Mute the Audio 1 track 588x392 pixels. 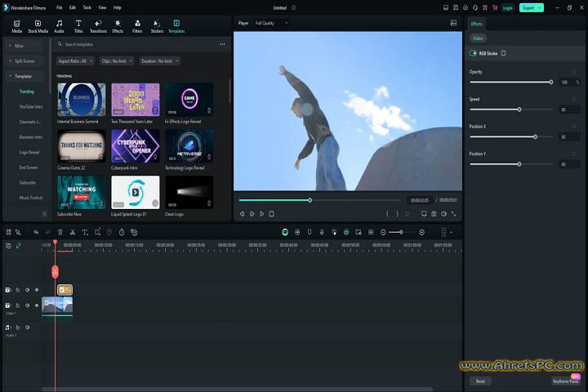[x=28, y=327]
